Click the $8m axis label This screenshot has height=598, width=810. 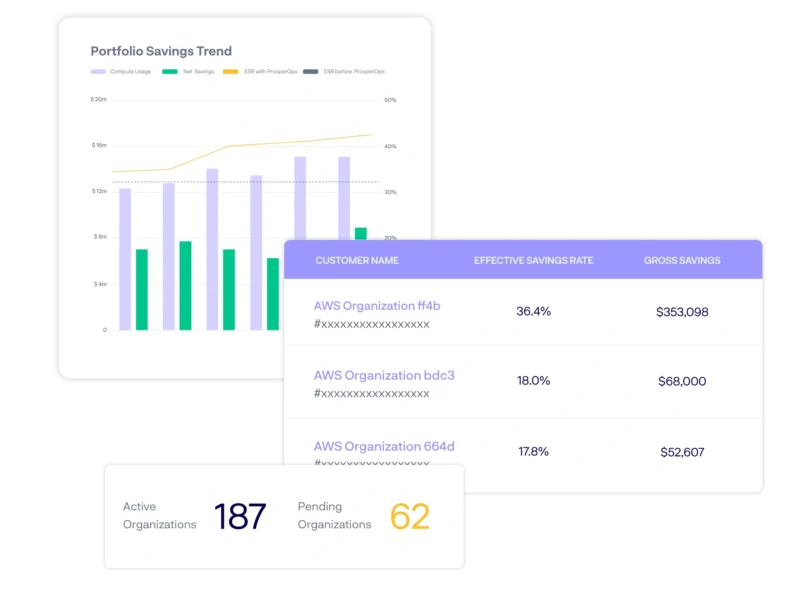100,237
